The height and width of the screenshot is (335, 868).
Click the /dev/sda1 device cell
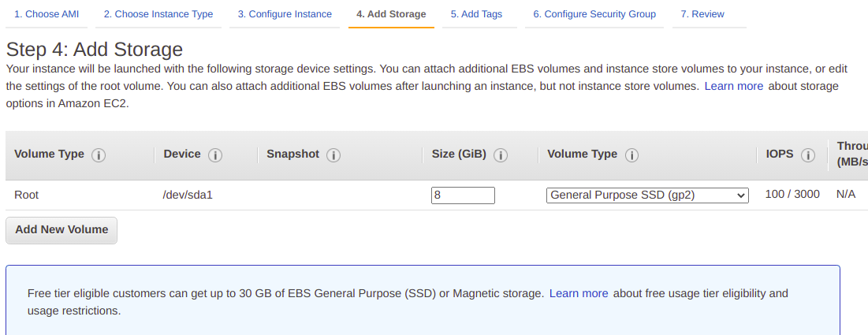(x=188, y=195)
